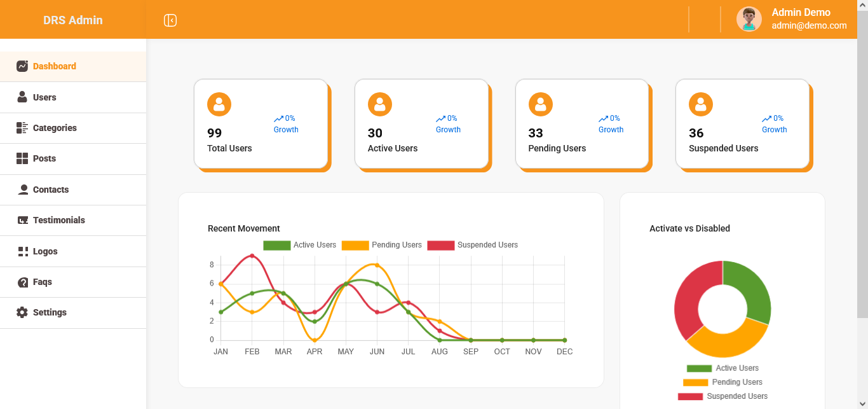The image size is (868, 409).
Task: Open the Dashboard menu item
Action: [54, 66]
